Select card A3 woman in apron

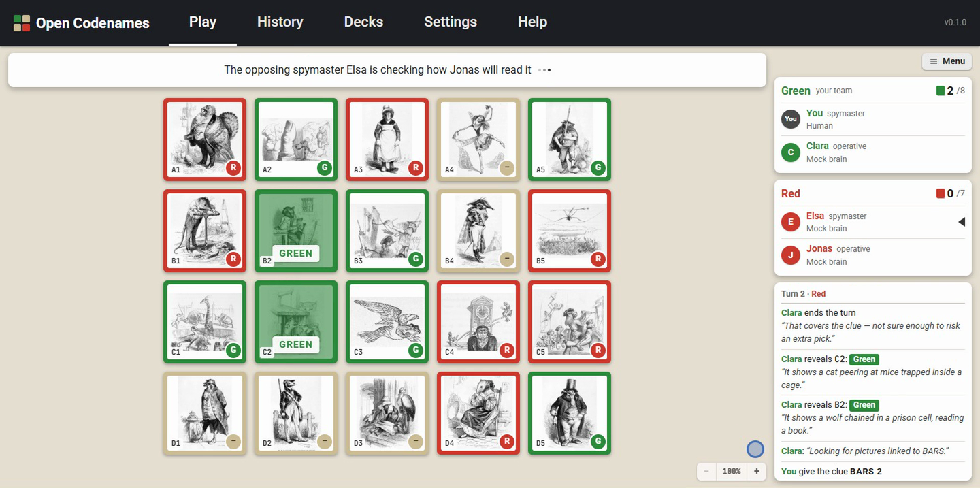(387, 140)
